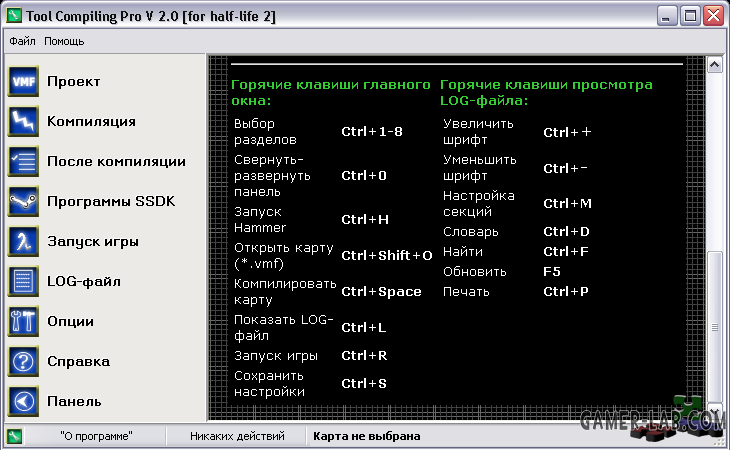Click the tools Options icon
Viewport: 730px width, 450px height.
23,322
